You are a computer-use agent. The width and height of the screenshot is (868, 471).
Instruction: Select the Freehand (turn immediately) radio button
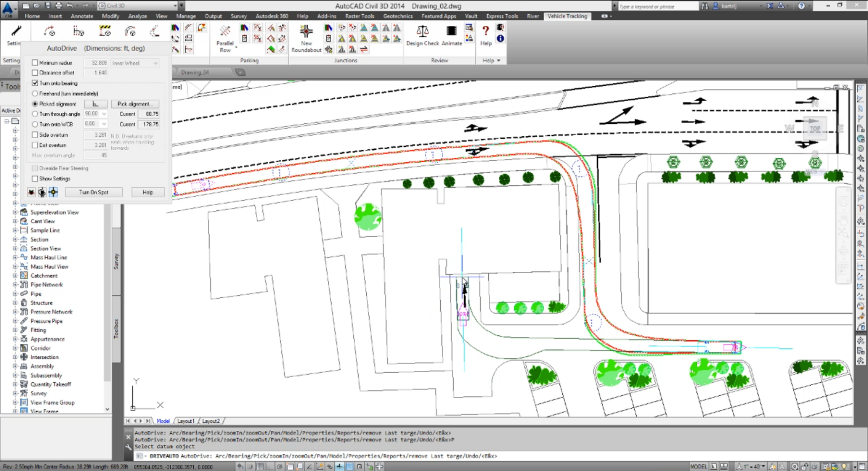(34, 93)
